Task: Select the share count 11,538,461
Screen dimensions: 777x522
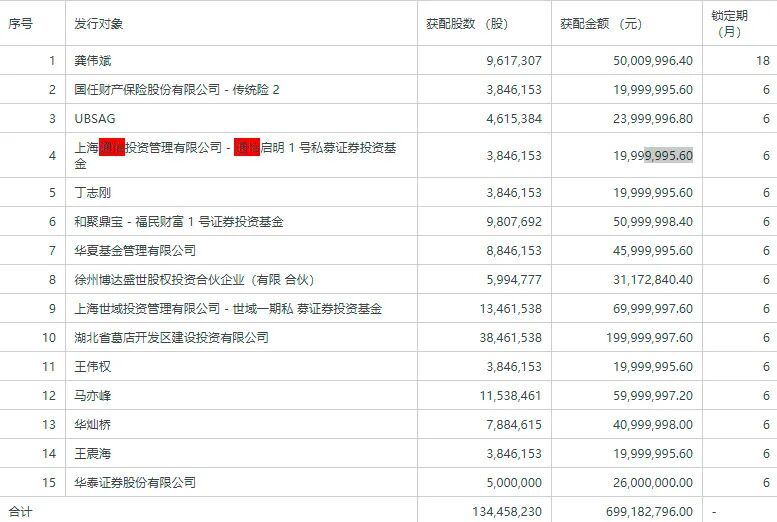Action: (510, 396)
